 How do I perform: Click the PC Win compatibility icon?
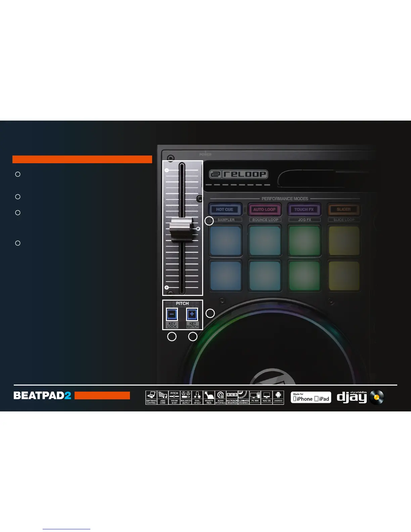(255, 398)
